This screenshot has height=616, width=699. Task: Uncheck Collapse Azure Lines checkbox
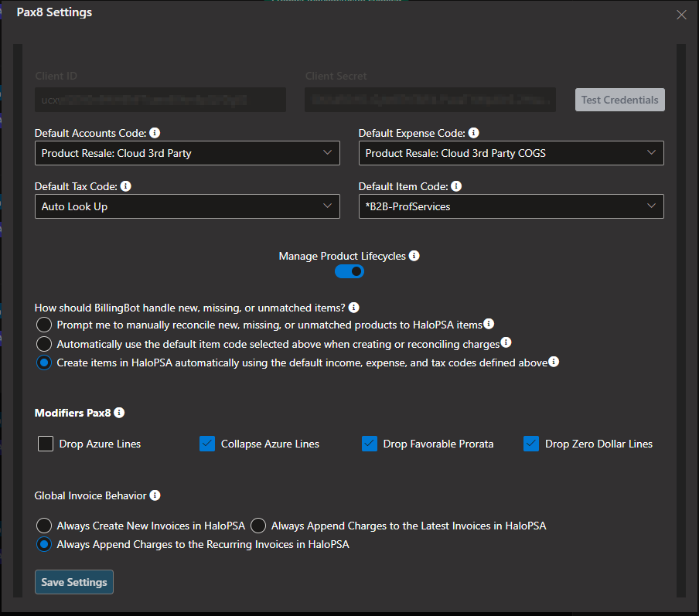point(207,444)
